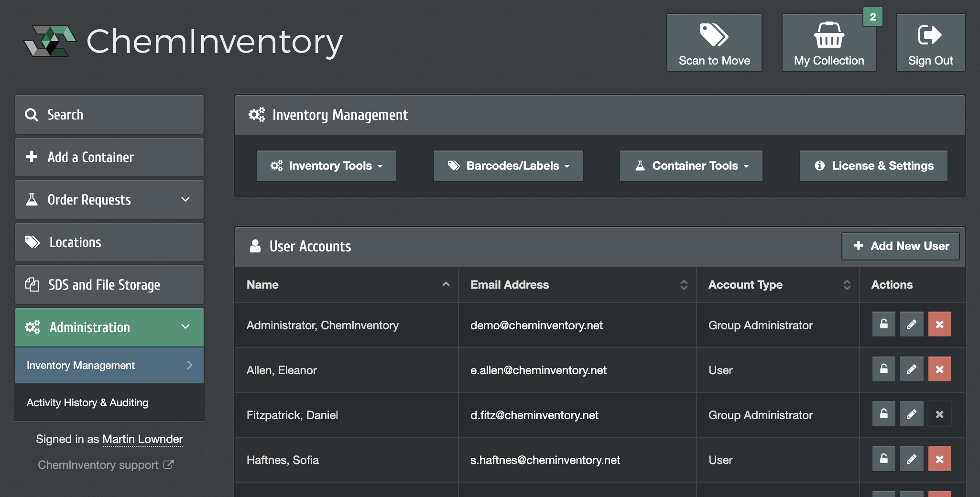This screenshot has width=980, height=497.
Task: Click the Add New User button
Action: pyautogui.click(x=901, y=246)
